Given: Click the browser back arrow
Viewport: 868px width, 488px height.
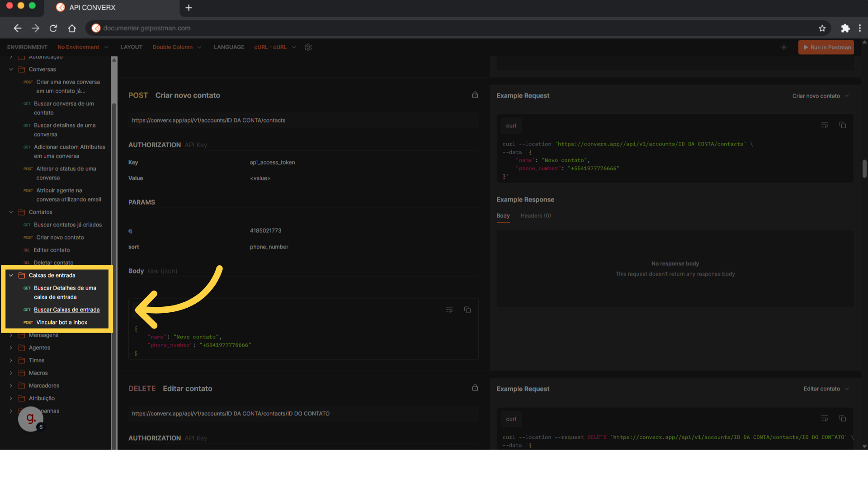Looking at the screenshot, I should [17, 28].
